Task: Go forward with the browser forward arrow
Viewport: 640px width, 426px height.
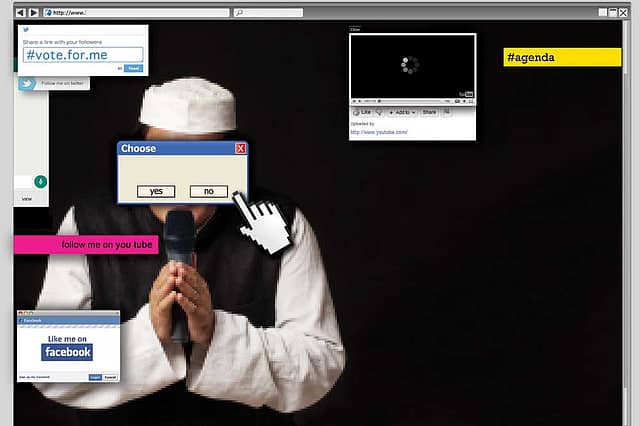Action: [x=34, y=13]
